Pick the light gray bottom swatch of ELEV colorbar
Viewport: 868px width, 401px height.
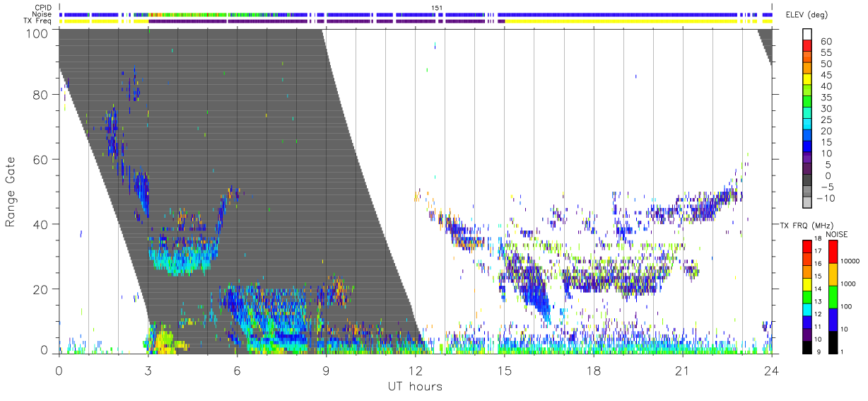[x=807, y=201]
